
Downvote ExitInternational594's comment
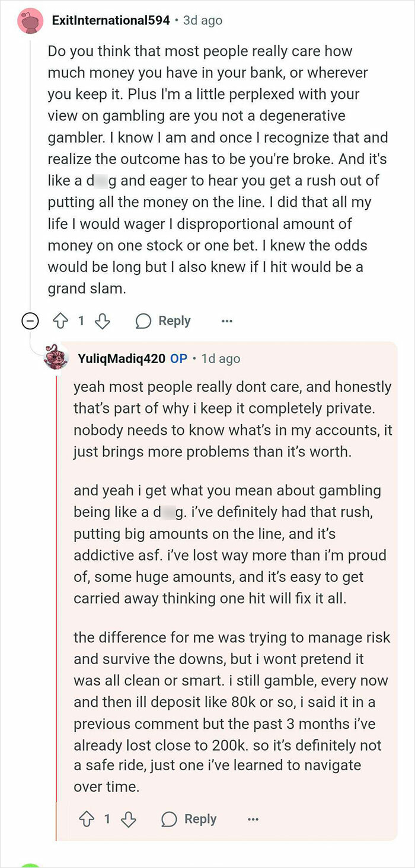coord(101,320)
